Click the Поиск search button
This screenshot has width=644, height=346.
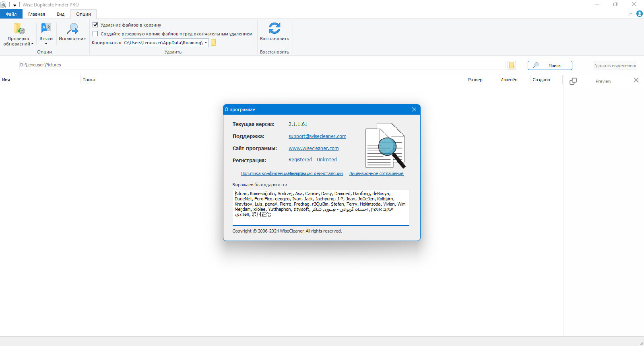coord(550,66)
